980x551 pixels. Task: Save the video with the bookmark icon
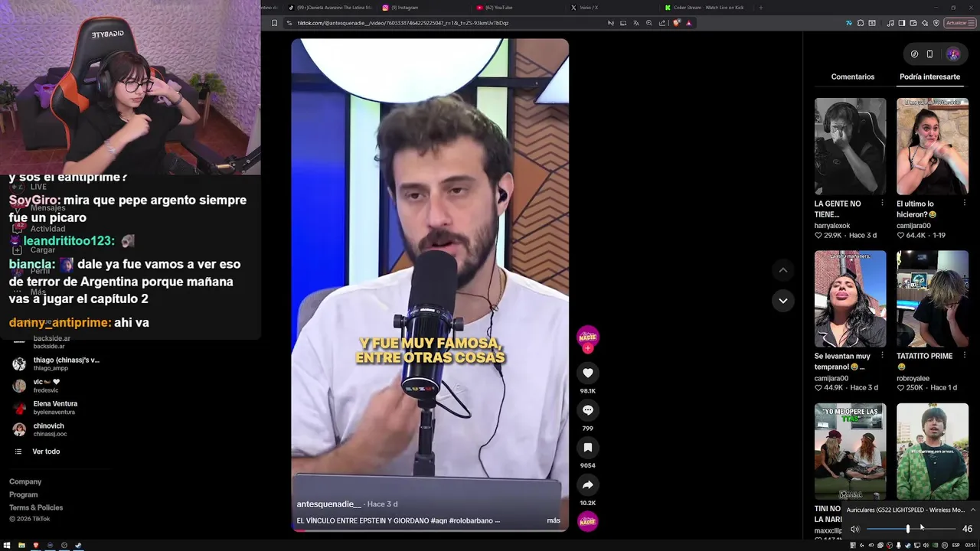(x=587, y=447)
